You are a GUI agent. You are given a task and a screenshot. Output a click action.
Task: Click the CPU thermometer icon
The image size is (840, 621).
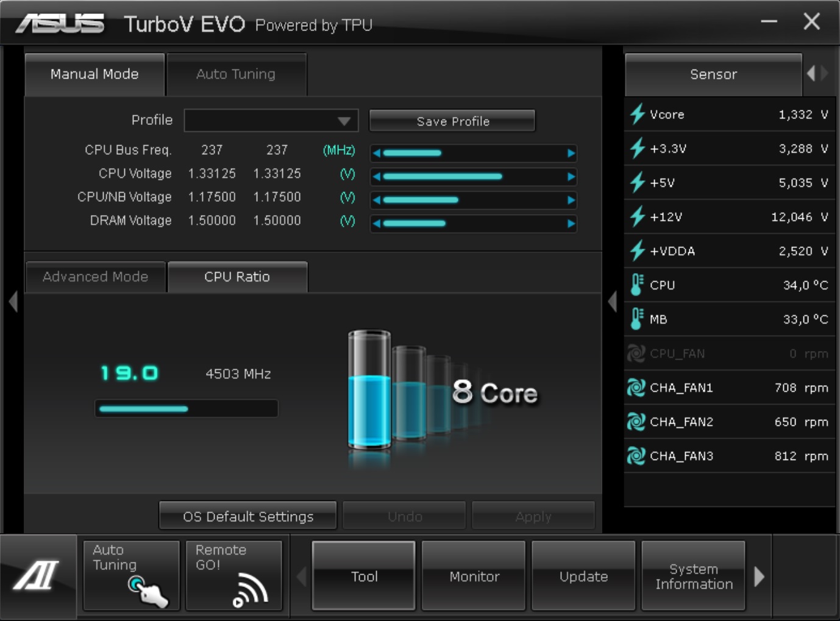click(637, 285)
